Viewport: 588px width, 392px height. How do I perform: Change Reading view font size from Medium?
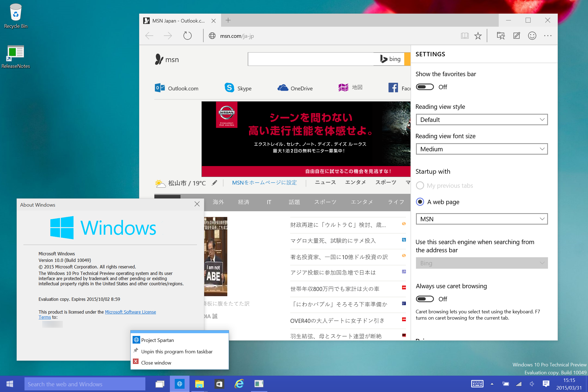pos(481,149)
